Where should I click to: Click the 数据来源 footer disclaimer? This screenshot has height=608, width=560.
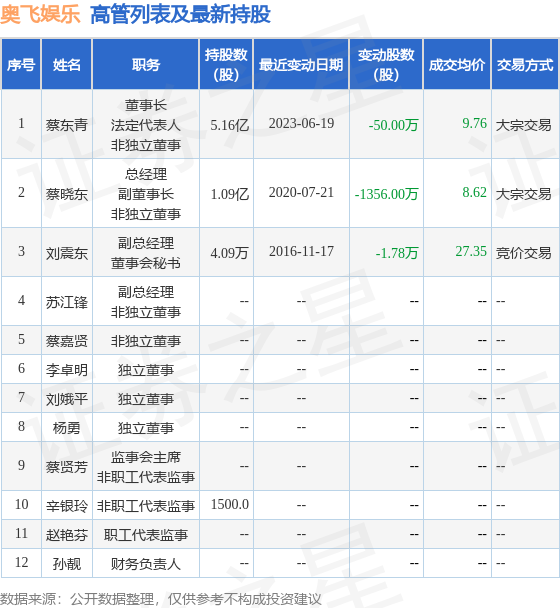(161, 599)
